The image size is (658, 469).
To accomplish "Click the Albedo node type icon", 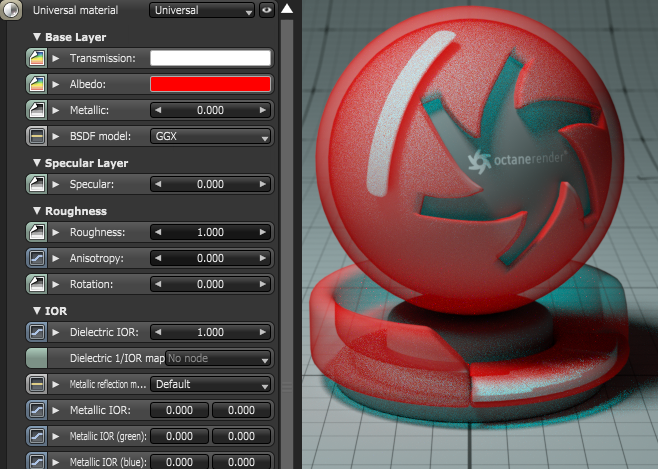I will (37, 84).
